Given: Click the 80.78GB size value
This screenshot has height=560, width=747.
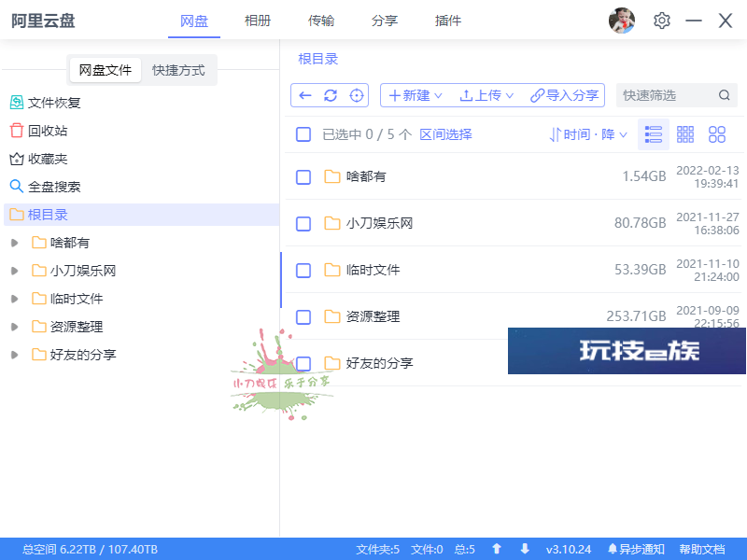Looking at the screenshot, I should click(640, 223).
